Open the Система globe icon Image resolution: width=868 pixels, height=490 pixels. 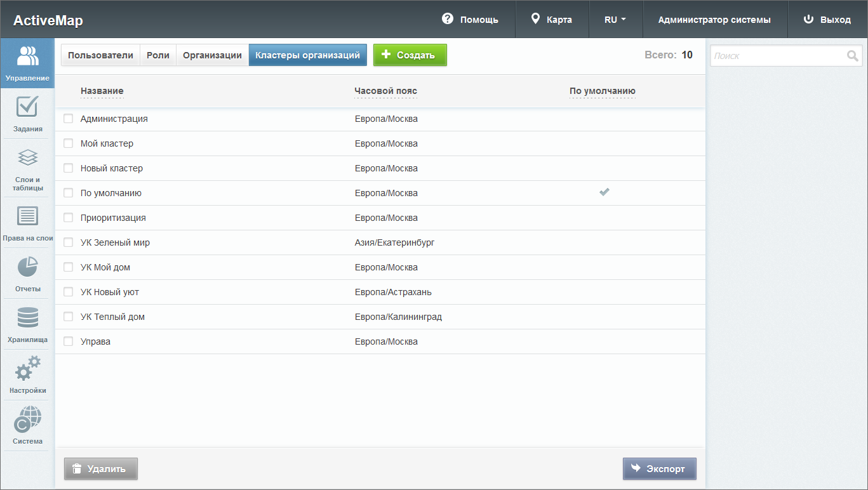27,420
